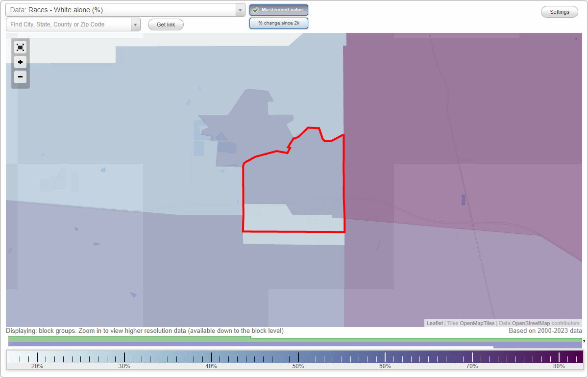Image resolution: width=588 pixels, height=378 pixels.
Task: Enable the % change since 2k option
Action: pos(279,23)
